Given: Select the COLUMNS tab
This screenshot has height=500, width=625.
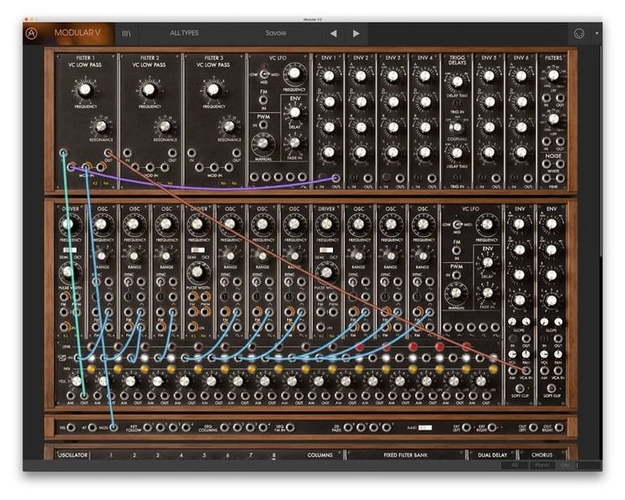Looking at the screenshot, I should [x=319, y=455].
